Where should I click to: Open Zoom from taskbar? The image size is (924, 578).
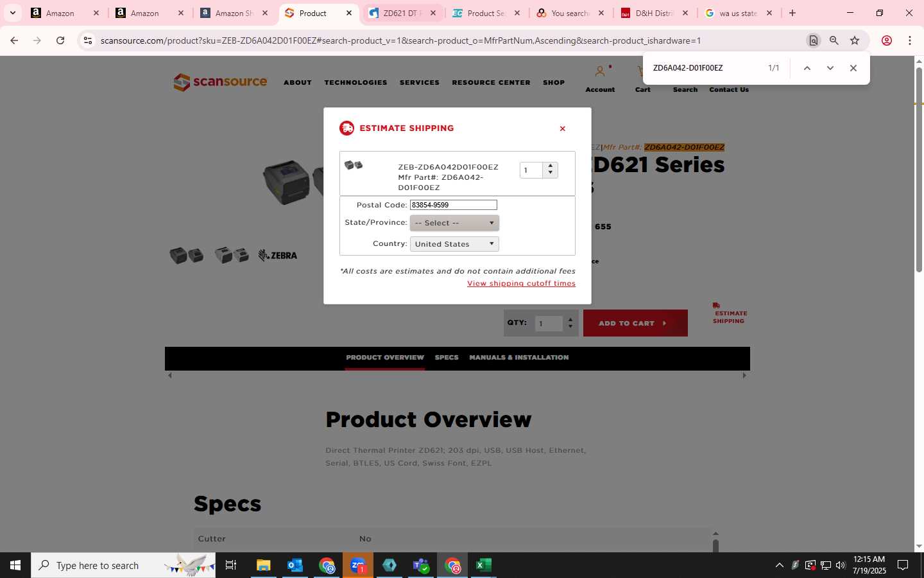(358, 565)
